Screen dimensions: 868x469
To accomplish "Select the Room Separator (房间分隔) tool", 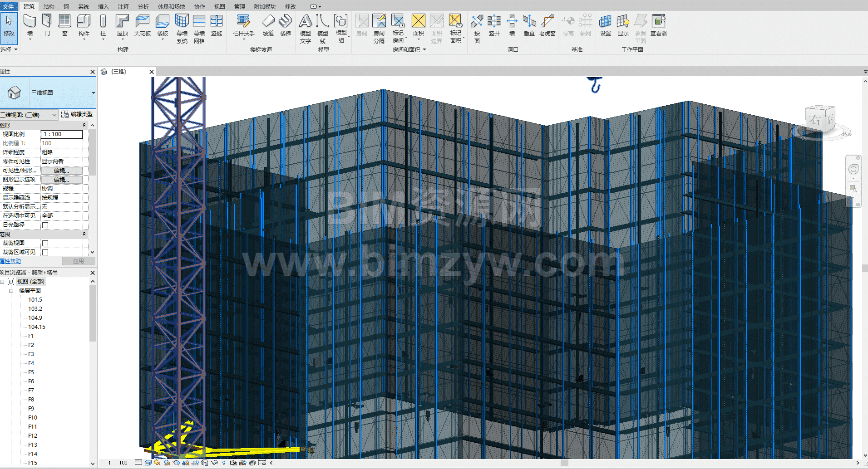I will point(379,29).
